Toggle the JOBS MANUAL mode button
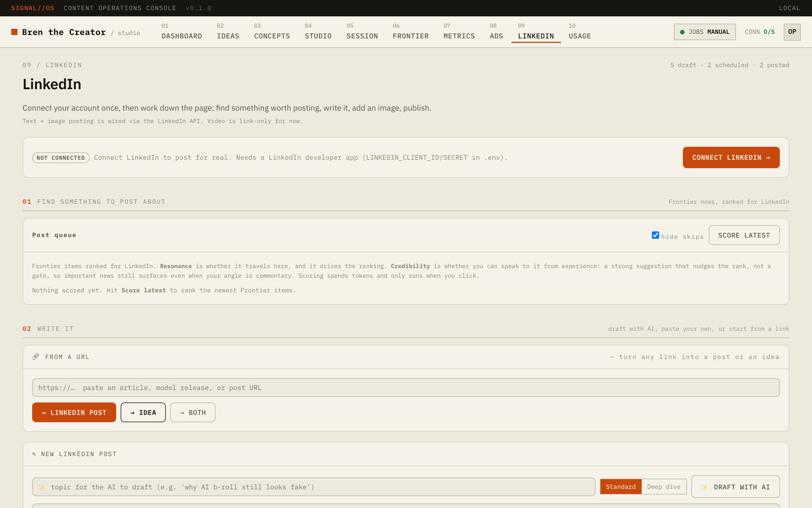The image size is (812, 508). click(x=705, y=32)
